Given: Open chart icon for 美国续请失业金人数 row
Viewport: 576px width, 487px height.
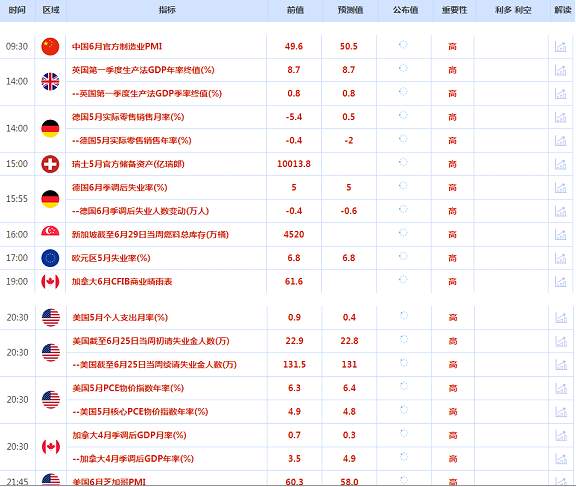Looking at the screenshot, I should click(x=561, y=365).
